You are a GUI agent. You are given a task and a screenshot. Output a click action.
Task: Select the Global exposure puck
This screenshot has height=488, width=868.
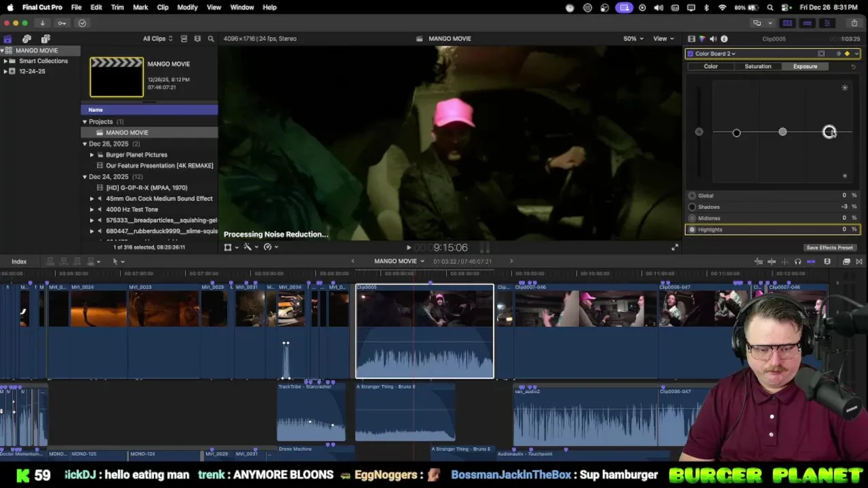699,131
